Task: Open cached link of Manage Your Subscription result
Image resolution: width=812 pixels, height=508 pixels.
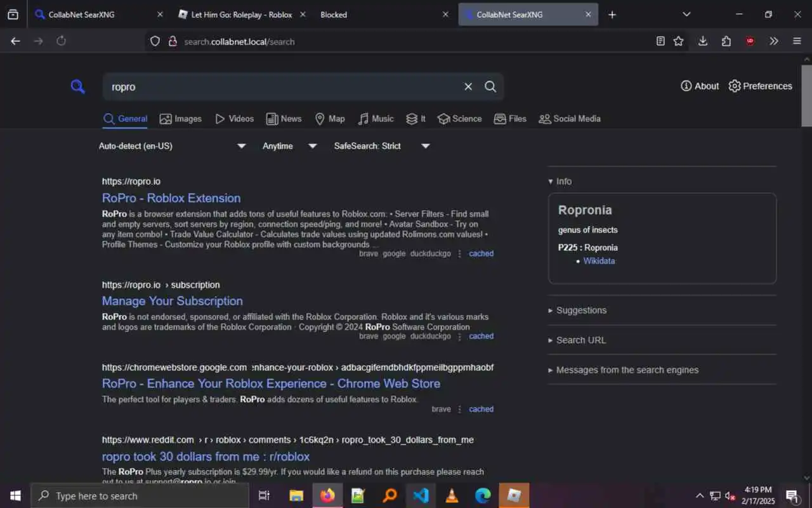Action: pos(481,336)
